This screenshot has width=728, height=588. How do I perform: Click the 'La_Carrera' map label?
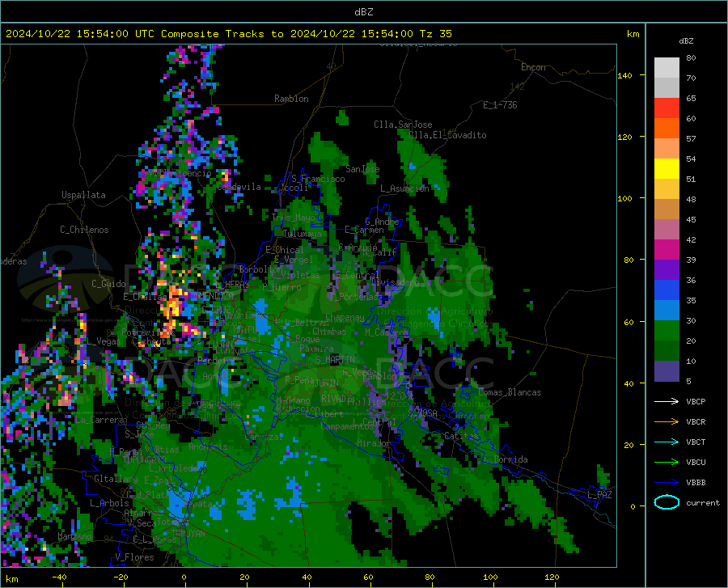click(99, 420)
